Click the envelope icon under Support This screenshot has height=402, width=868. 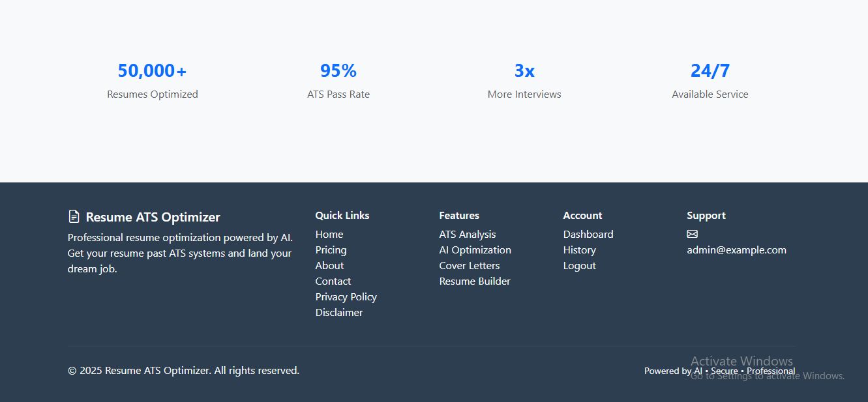pos(692,234)
